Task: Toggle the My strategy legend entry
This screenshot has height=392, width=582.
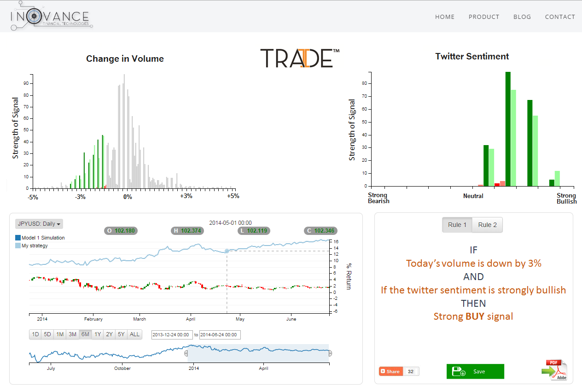Action: [35, 246]
